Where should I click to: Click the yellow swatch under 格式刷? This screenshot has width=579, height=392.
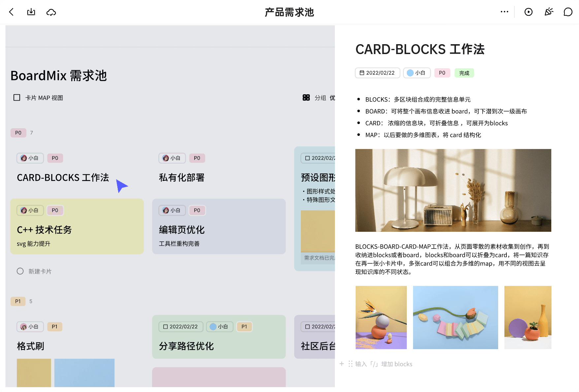pyautogui.click(x=34, y=373)
